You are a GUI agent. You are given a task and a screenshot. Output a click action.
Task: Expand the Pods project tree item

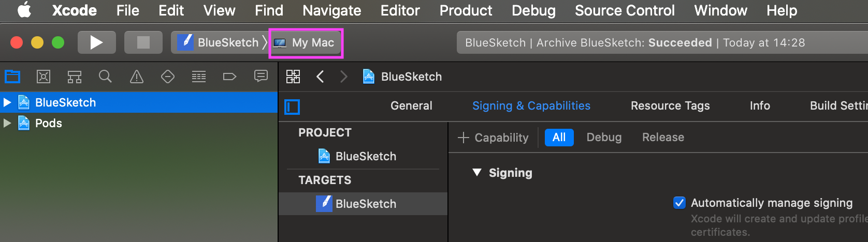[7, 123]
